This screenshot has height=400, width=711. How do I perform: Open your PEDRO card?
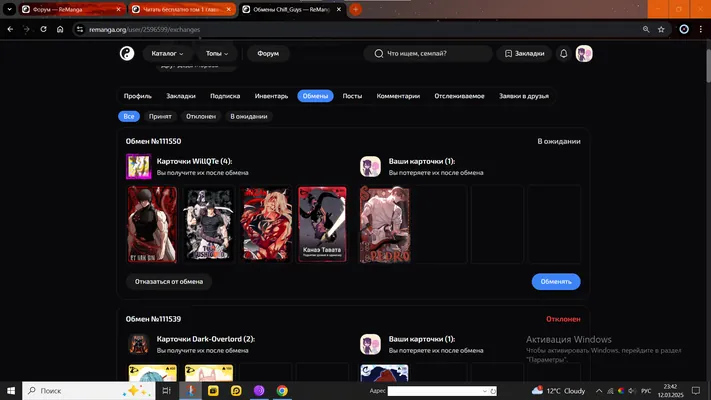385,224
